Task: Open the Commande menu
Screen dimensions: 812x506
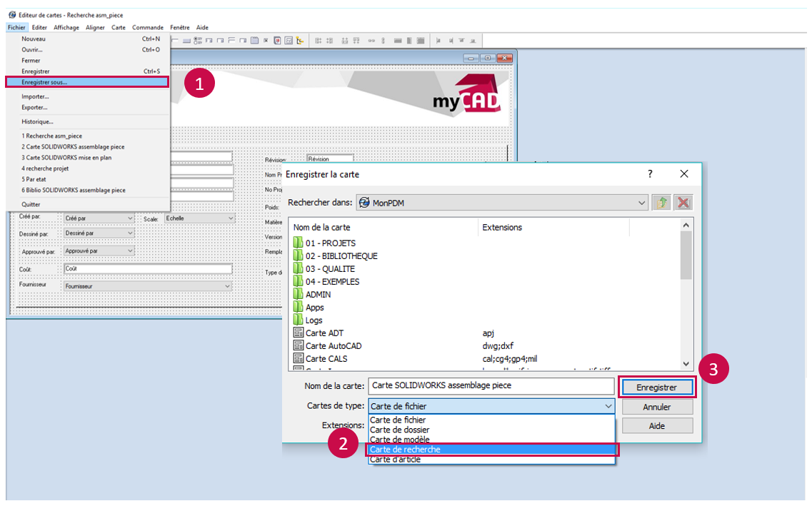Action: click(148, 27)
